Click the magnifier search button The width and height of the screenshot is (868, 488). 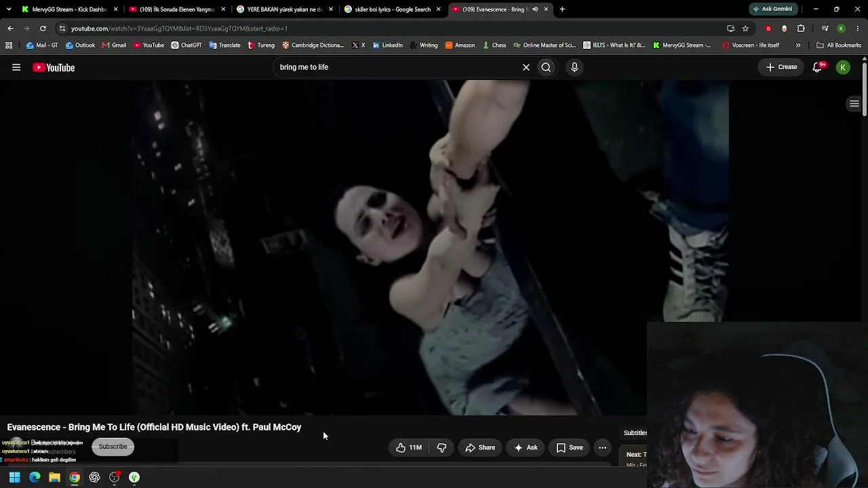[546, 67]
